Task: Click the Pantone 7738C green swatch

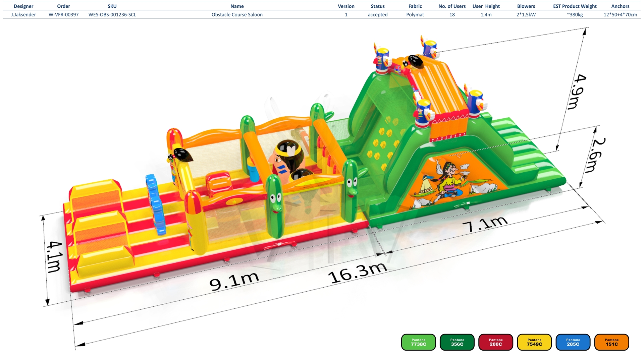Action: 418,342
